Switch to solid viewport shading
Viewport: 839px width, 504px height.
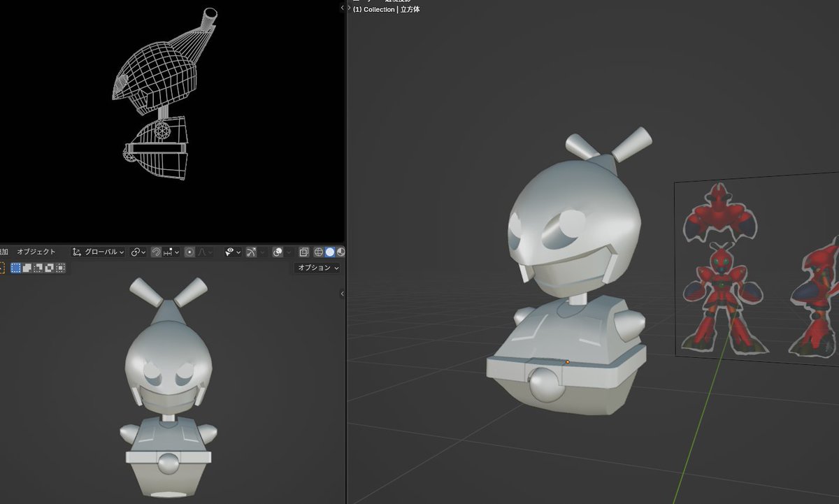point(330,252)
